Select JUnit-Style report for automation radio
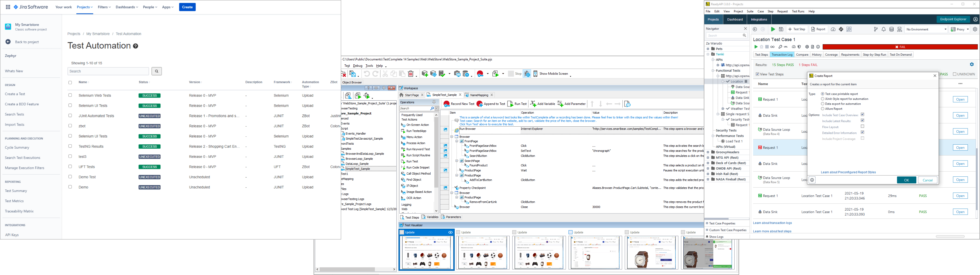 [x=822, y=99]
